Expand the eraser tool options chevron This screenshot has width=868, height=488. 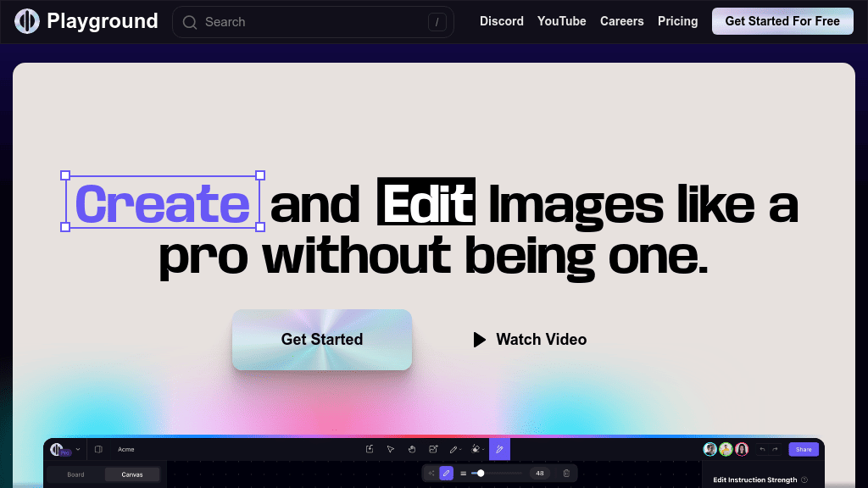click(483, 449)
